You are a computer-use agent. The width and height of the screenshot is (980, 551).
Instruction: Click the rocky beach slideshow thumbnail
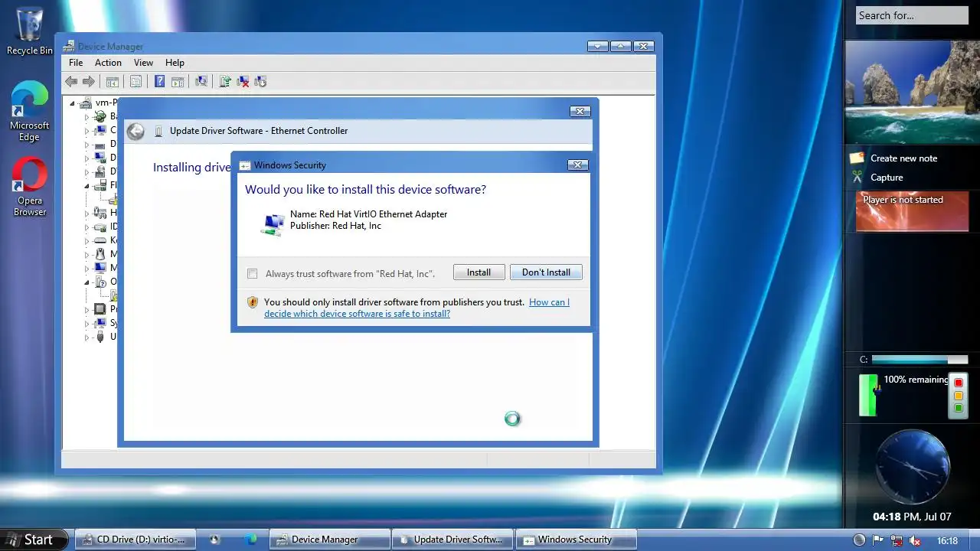pyautogui.click(x=912, y=92)
